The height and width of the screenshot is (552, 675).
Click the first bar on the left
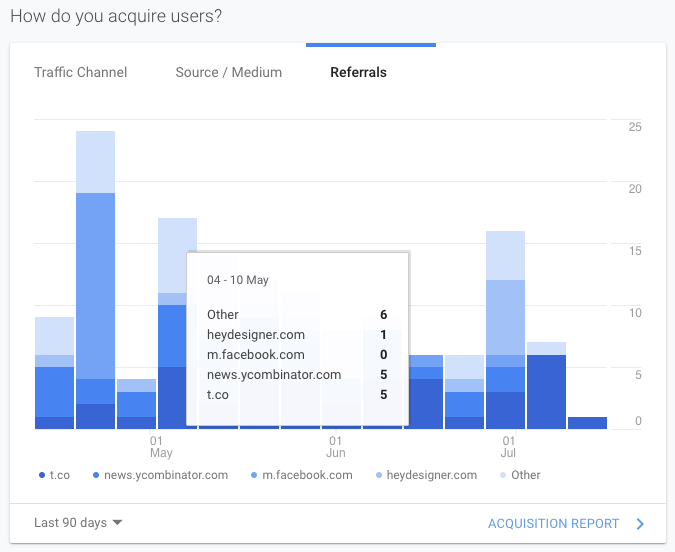[x=54, y=373]
